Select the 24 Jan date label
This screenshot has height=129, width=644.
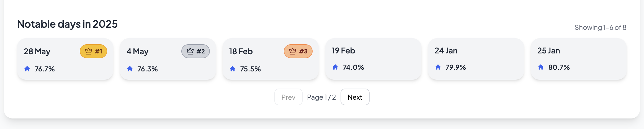(446, 51)
